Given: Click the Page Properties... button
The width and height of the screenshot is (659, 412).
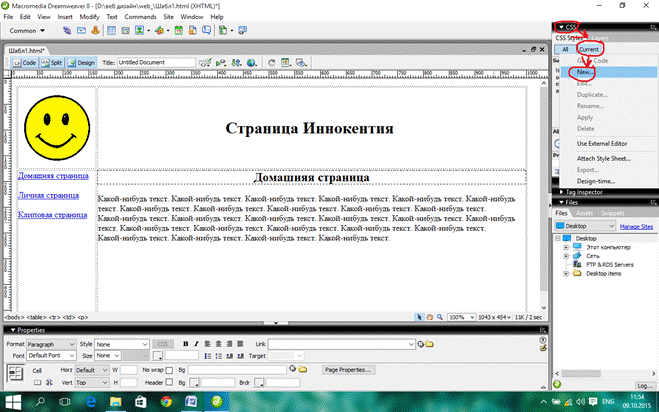Looking at the screenshot, I should click(348, 370).
